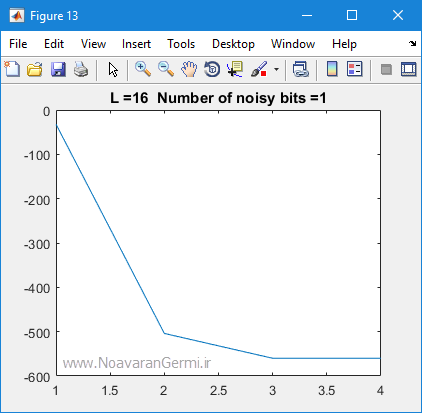Show Plot Tools and dock figure
The height and width of the screenshot is (413, 422).
tap(409, 69)
